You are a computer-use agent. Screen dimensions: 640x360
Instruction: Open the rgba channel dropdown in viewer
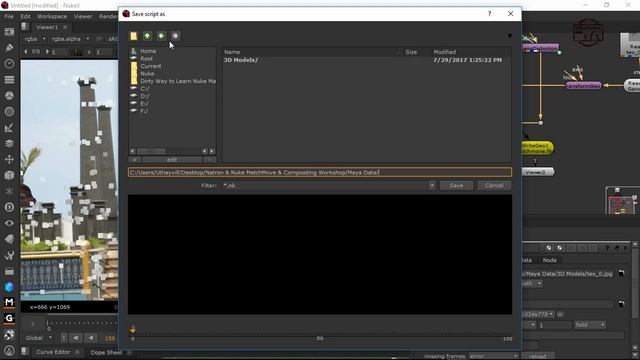(x=35, y=39)
